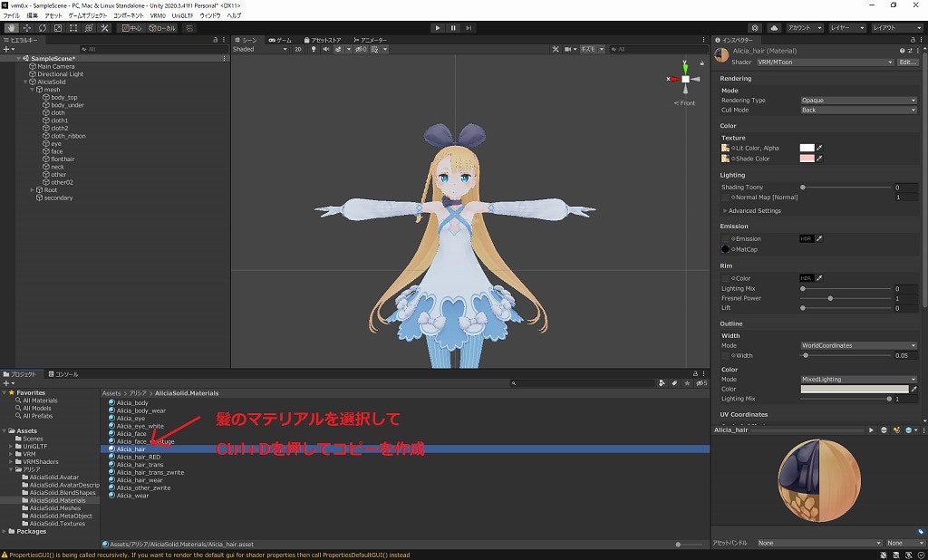
Task: Open Rendering Type Opaque dropdown
Action: (858, 100)
